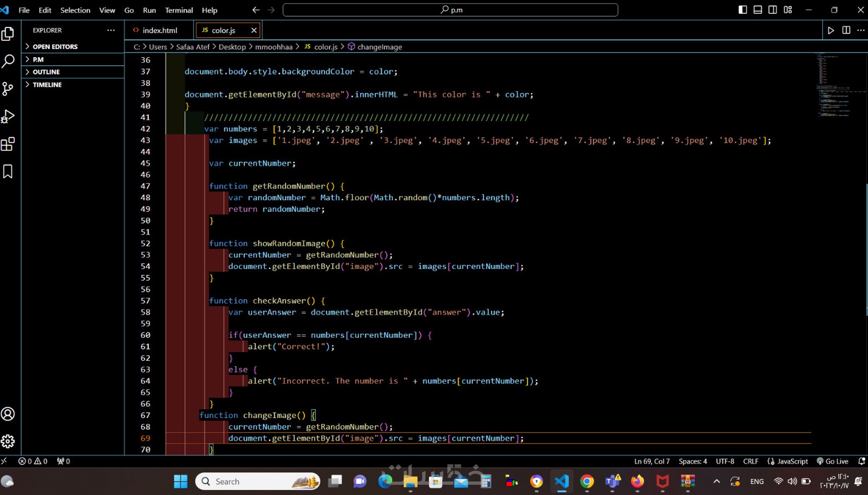Click the errors and warnings status indicator
The width and height of the screenshot is (868, 495).
point(33,461)
